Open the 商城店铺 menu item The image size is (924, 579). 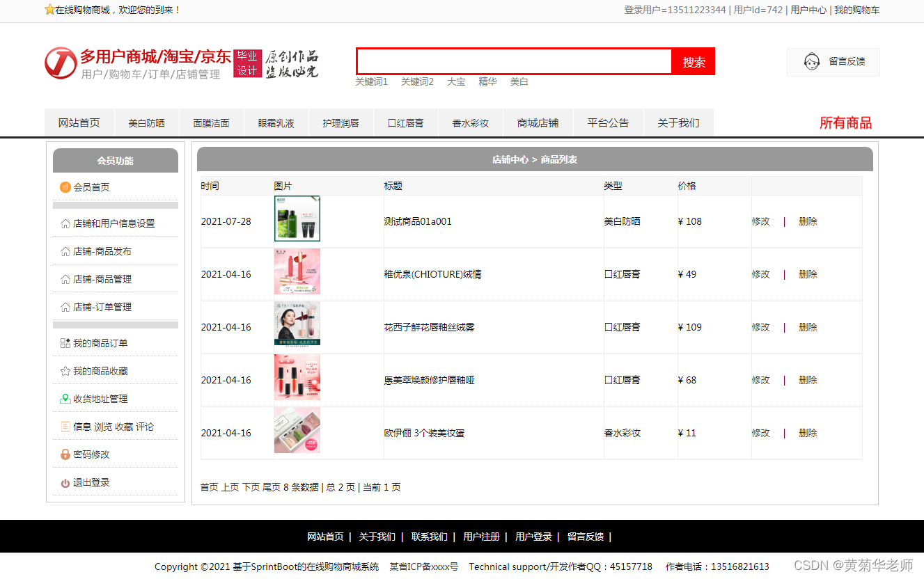tap(538, 122)
